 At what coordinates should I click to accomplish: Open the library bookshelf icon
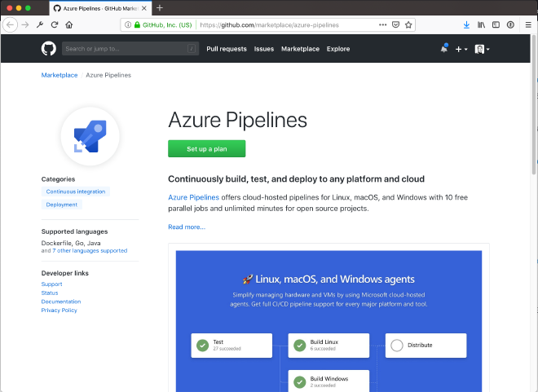click(482, 24)
